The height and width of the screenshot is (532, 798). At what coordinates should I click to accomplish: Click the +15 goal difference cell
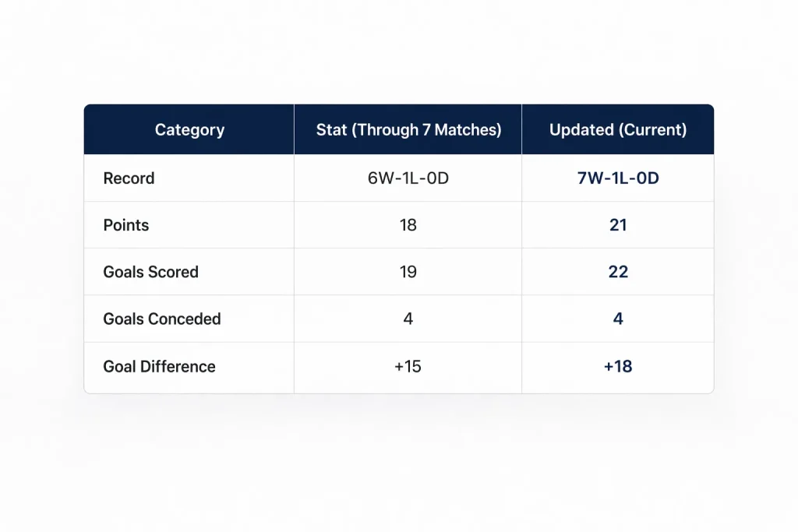click(408, 366)
